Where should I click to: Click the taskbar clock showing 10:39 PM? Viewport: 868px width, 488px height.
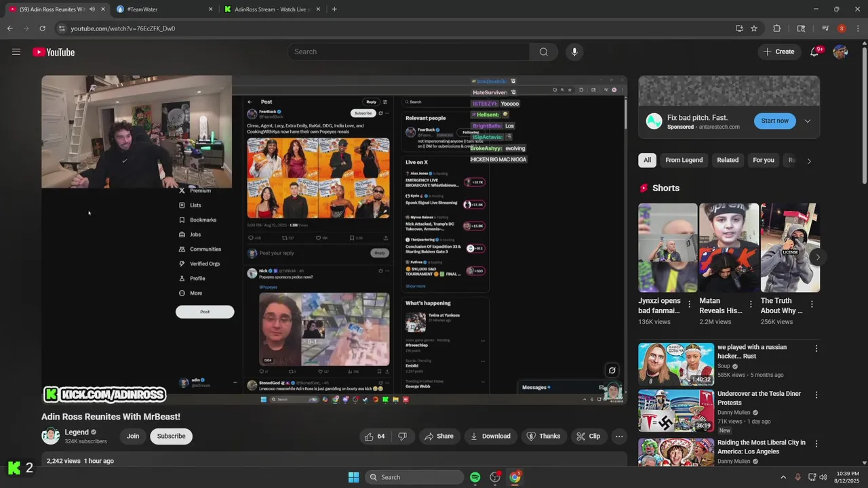click(848, 477)
